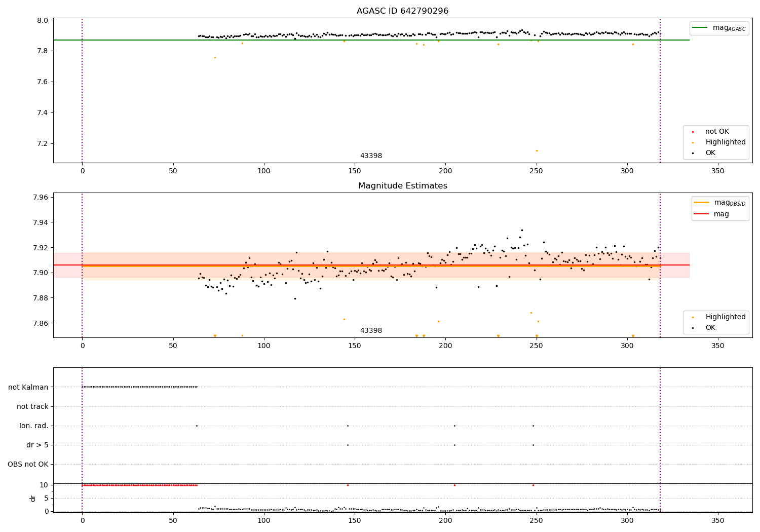
Task: Click the 7.96 y-axis tick label
Action: pyautogui.click(x=41, y=197)
